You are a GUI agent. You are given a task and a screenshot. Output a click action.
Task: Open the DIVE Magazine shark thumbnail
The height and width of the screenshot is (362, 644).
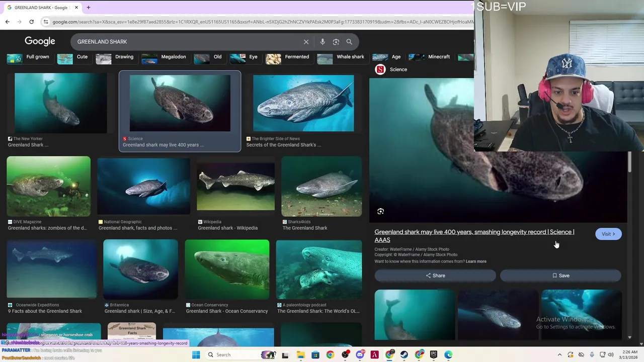pos(48,187)
